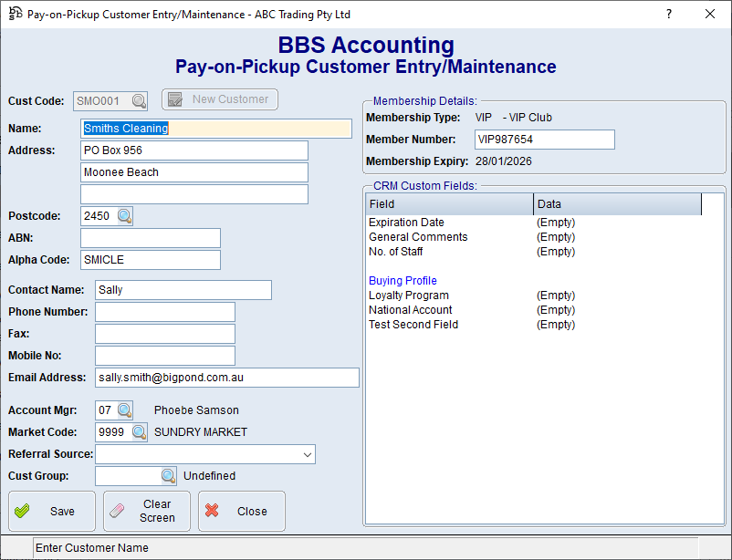Click the Data column header
732x560 pixels.
click(x=616, y=204)
